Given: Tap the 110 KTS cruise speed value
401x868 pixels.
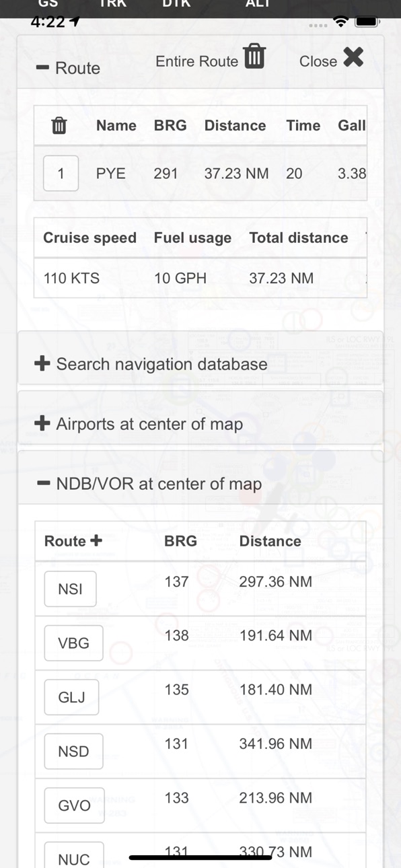Looking at the screenshot, I should pyautogui.click(x=71, y=278).
